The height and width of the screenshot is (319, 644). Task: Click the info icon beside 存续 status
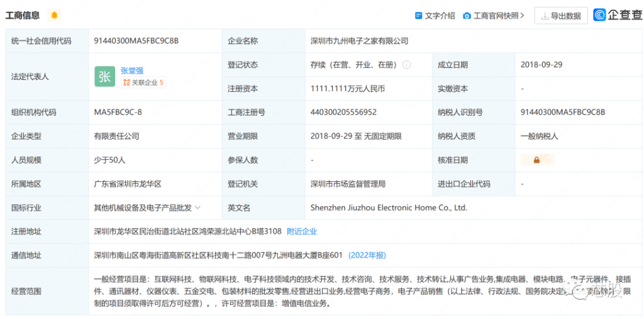click(407, 65)
